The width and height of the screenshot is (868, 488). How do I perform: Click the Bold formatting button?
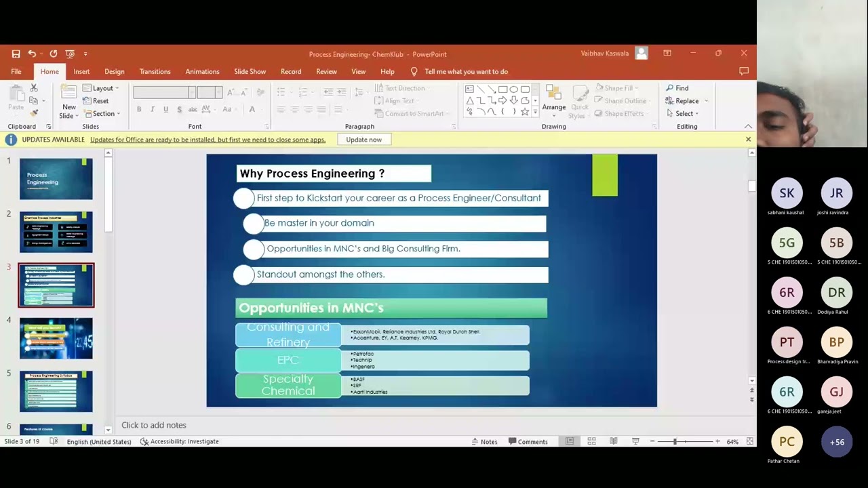[139, 109]
